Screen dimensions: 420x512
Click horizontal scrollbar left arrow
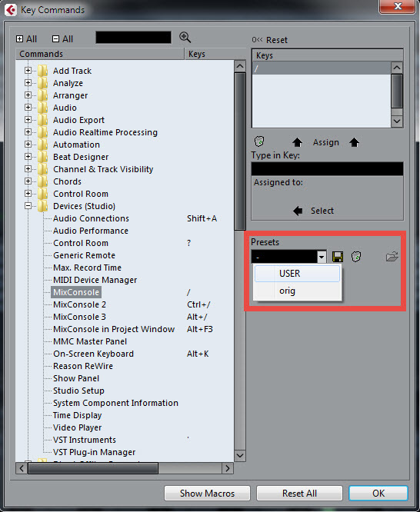[x=22, y=469]
